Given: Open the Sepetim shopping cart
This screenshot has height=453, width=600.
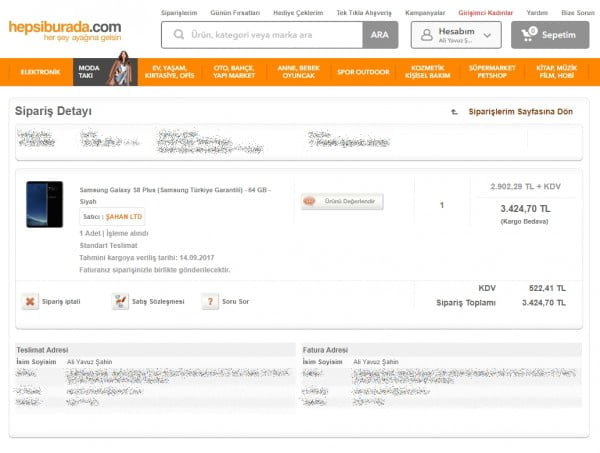Looking at the screenshot, I should click(549, 35).
